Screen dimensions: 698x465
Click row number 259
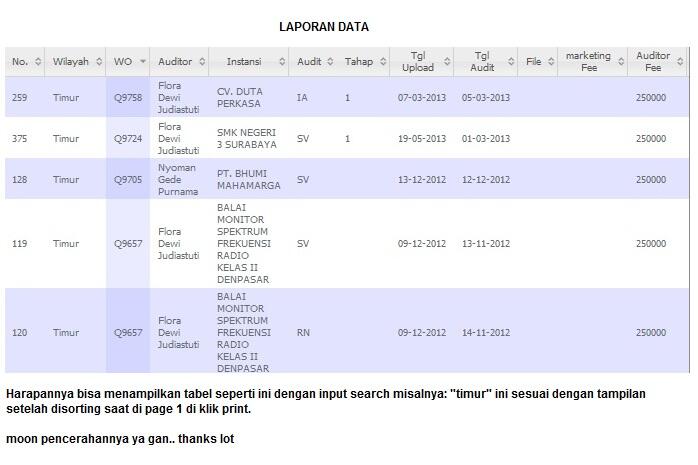(20, 97)
